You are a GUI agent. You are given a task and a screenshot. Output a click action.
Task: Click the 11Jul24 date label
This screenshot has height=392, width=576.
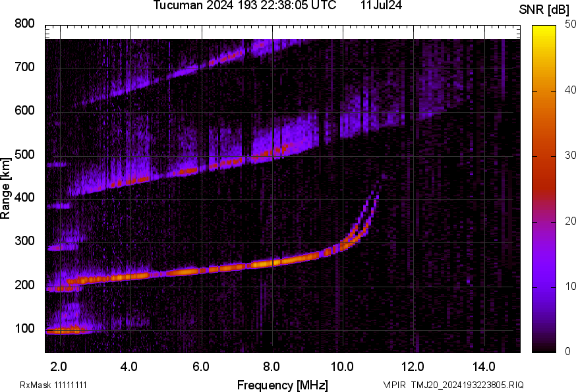click(382, 6)
